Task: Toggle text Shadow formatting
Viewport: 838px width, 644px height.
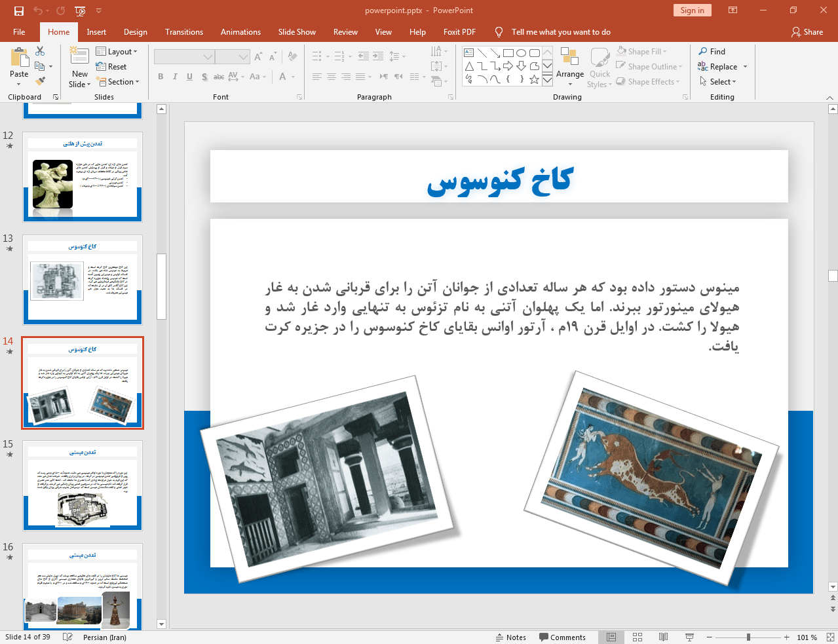Action: [x=204, y=77]
